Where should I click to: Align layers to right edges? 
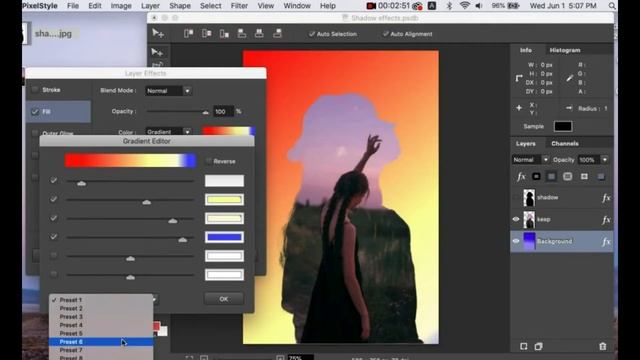[224, 33]
